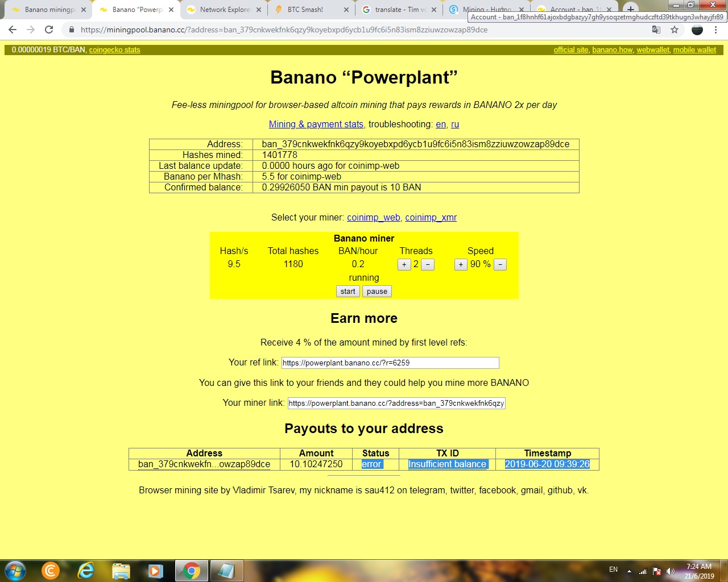Open the Google Translate page icon
The height and width of the screenshot is (582, 728).
pos(656,30)
